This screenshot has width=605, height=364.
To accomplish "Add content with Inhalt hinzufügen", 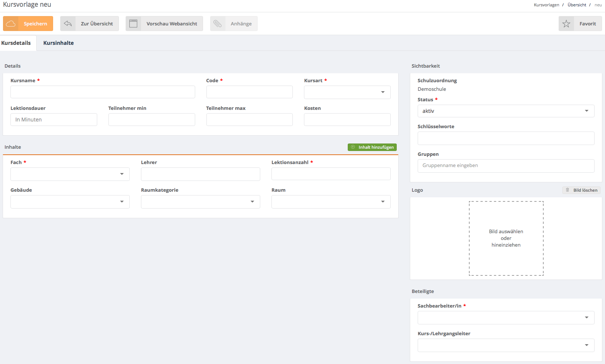I will tap(372, 147).
